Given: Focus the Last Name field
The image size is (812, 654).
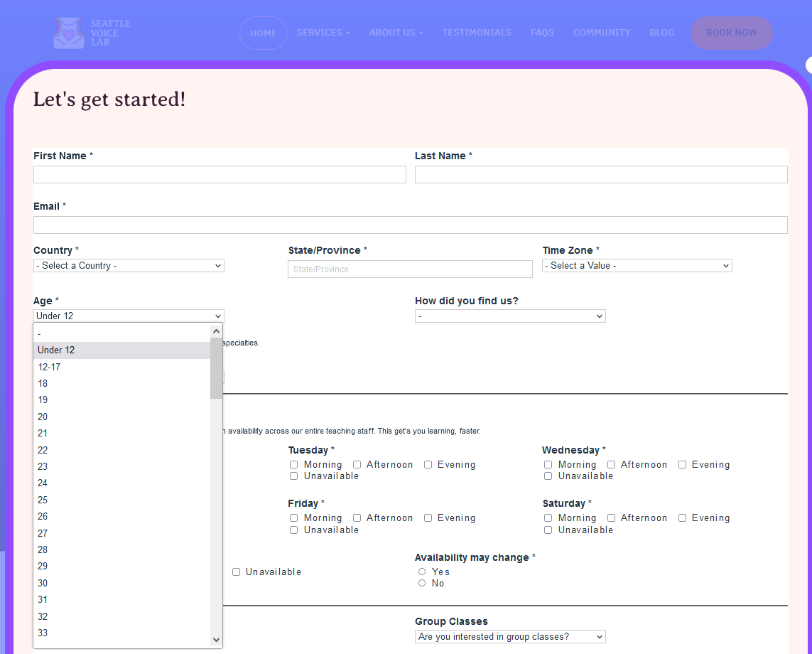Looking at the screenshot, I should pyautogui.click(x=601, y=175).
